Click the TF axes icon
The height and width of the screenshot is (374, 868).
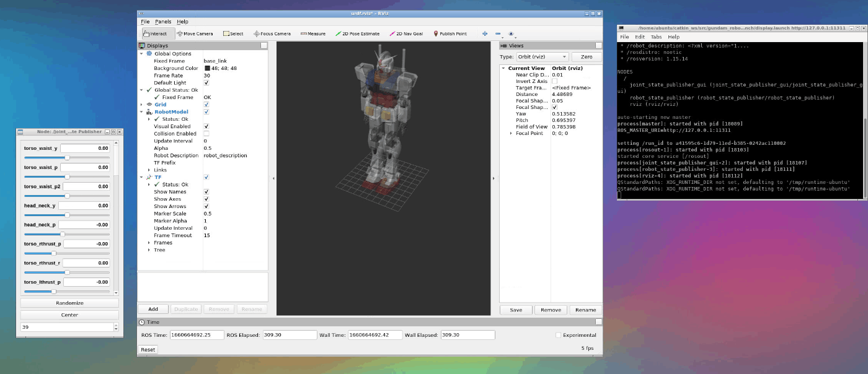[x=149, y=177]
